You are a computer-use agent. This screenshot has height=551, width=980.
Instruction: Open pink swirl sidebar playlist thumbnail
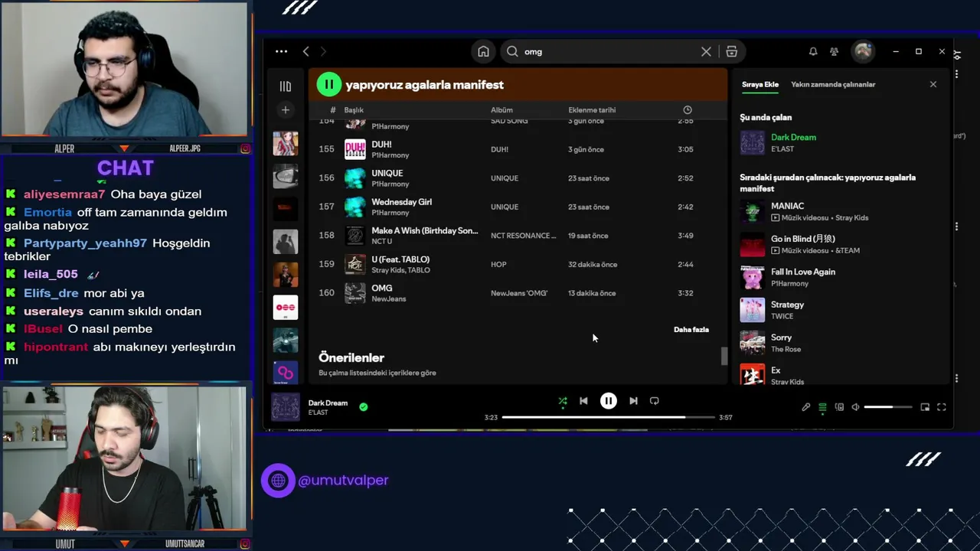point(286,373)
